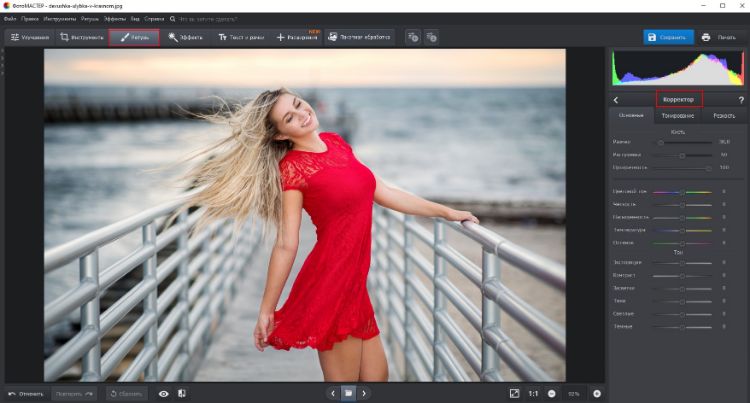Toggle before/after compare view icon

(x=181, y=393)
